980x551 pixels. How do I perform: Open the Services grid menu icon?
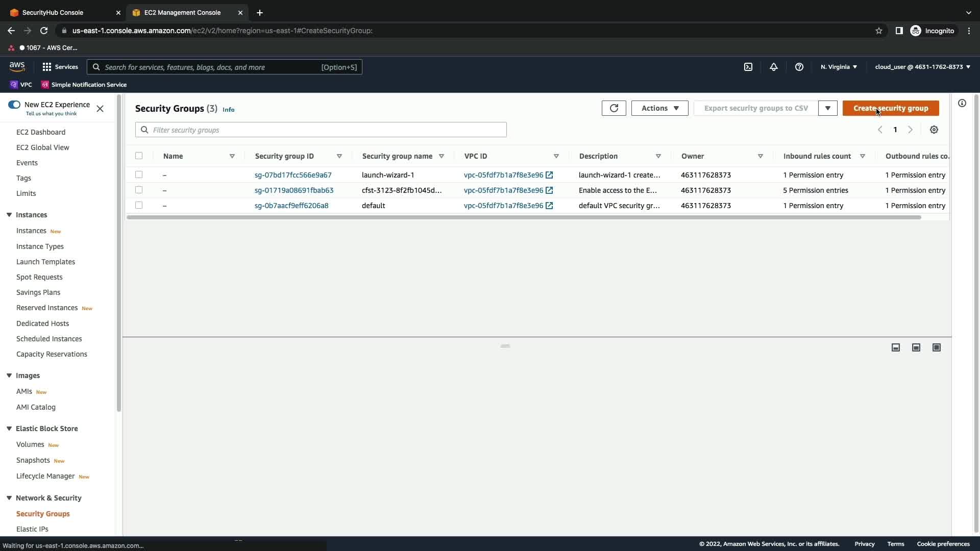coord(47,67)
